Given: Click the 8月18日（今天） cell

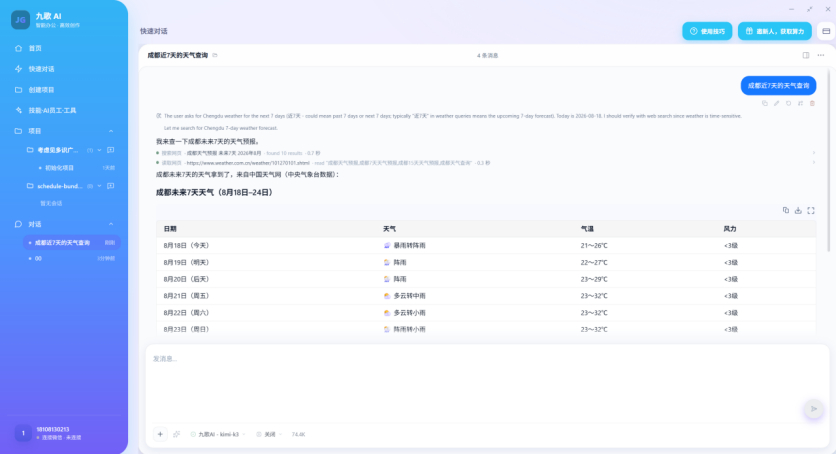Looking at the screenshot, I should [186, 246].
